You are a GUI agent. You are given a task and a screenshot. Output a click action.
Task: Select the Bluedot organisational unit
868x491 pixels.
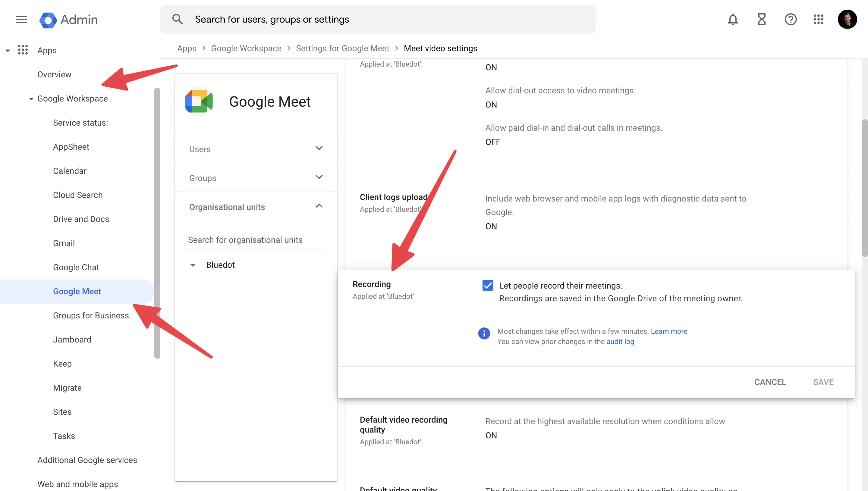coord(220,265)
